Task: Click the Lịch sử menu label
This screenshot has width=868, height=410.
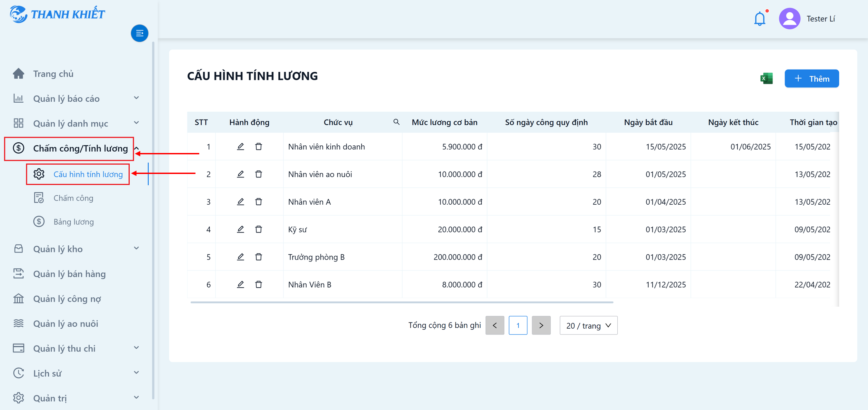Action: (47, 373)
